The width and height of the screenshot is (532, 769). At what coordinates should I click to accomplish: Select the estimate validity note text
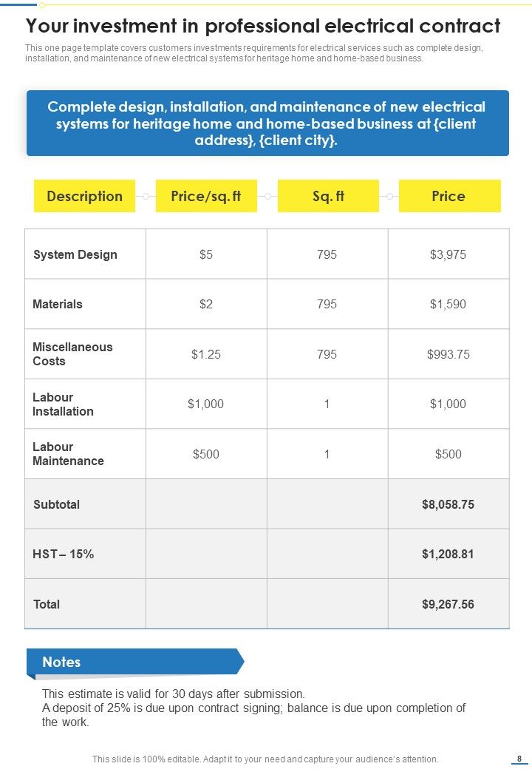click(x=174, y=694)
